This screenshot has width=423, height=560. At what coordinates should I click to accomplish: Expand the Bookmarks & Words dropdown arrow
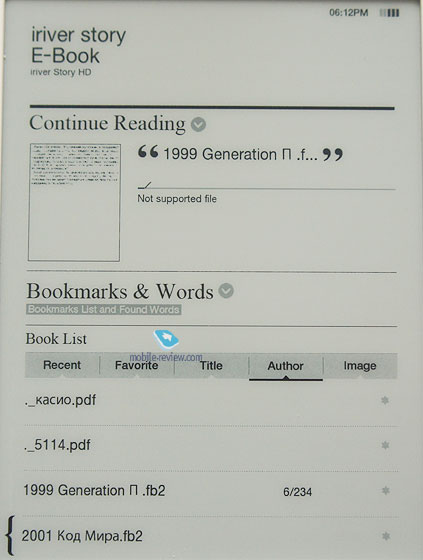click(226, 291)
